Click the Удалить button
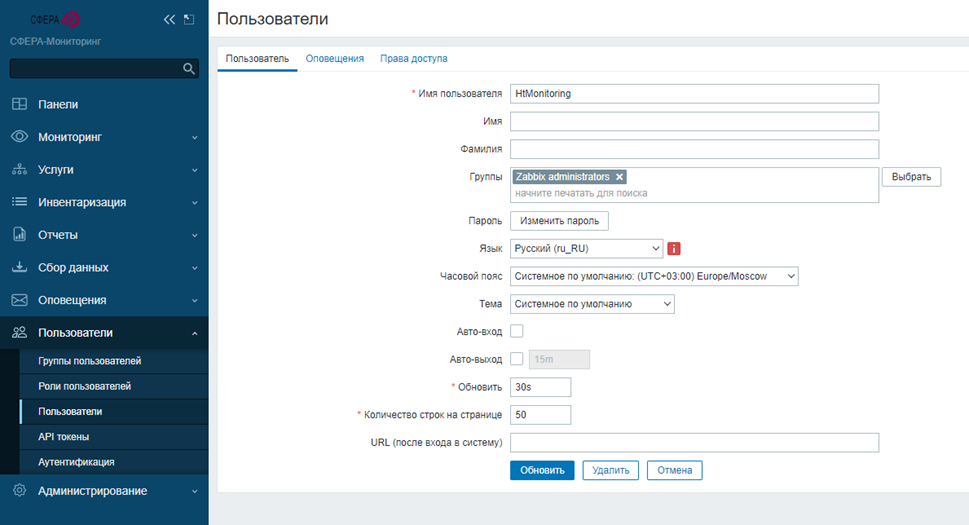Image resolution: width=969 pixels, height=525 pixels. click(x=610, y=470)
